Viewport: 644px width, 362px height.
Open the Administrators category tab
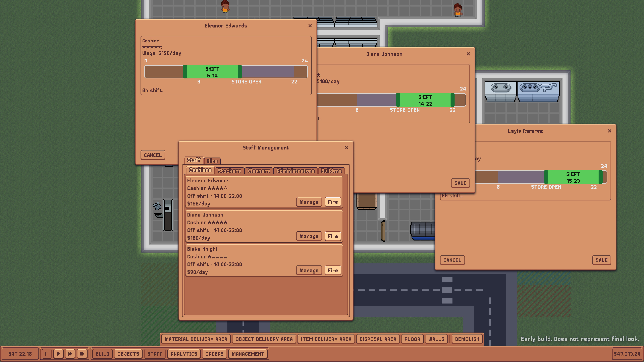[x=296, y=171]
